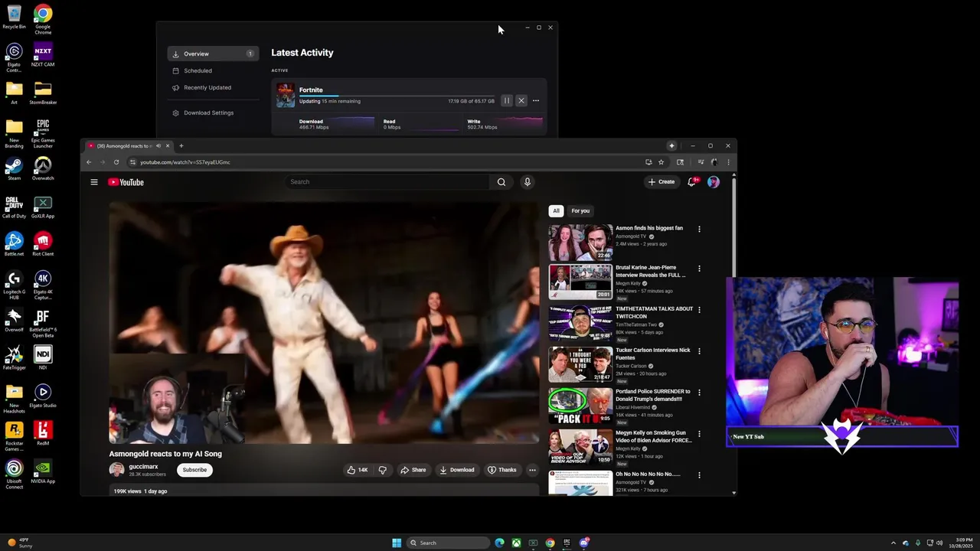Screen dimensions: 980x551
Task: Click the taskbar Search box
Action: tap(448, 543)
